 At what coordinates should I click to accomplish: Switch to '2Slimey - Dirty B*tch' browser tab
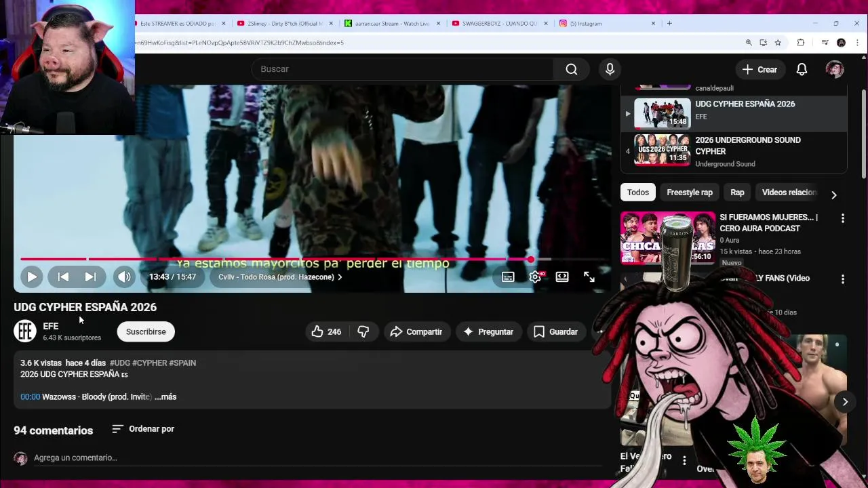[x=285, y=23]
